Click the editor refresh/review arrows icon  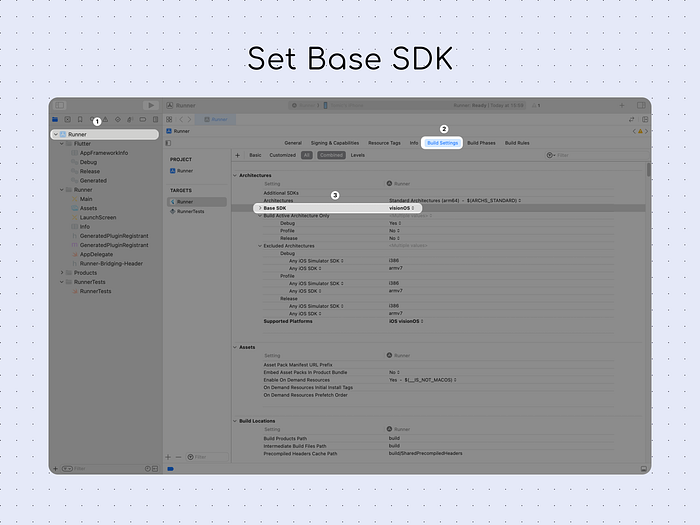coord(631,120)
